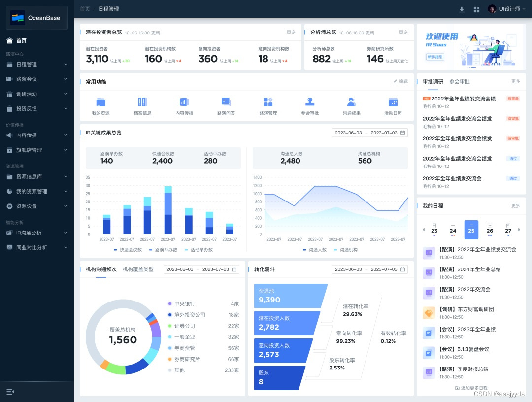The width and height of the screenshot is (532, 402).
Task: Open 我的资源 shortcut icon
Action: 101,102
